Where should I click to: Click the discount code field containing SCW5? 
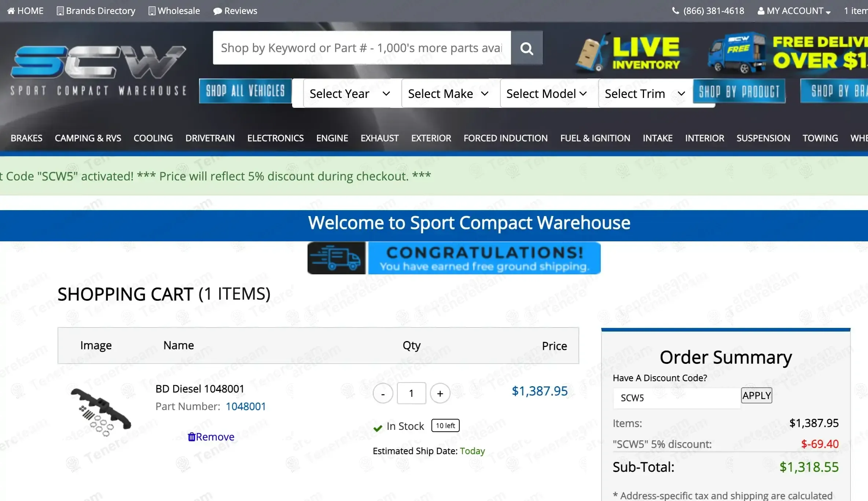(x=677, y=398)
